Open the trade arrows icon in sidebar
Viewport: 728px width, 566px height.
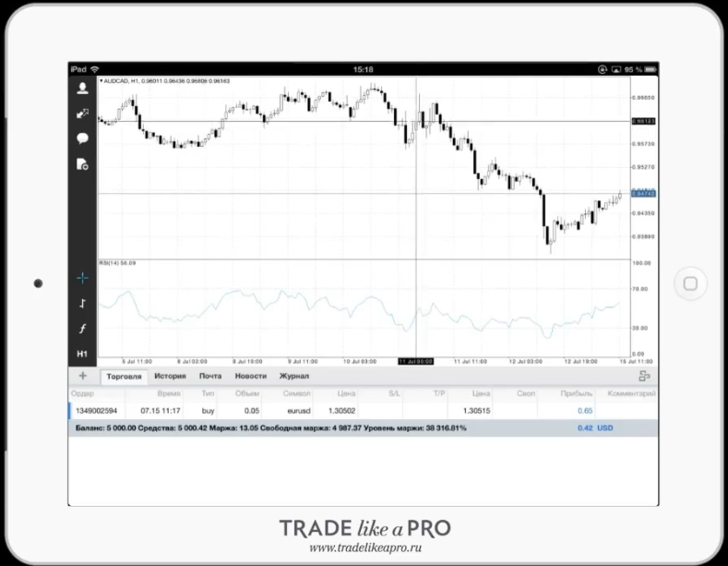83,114
